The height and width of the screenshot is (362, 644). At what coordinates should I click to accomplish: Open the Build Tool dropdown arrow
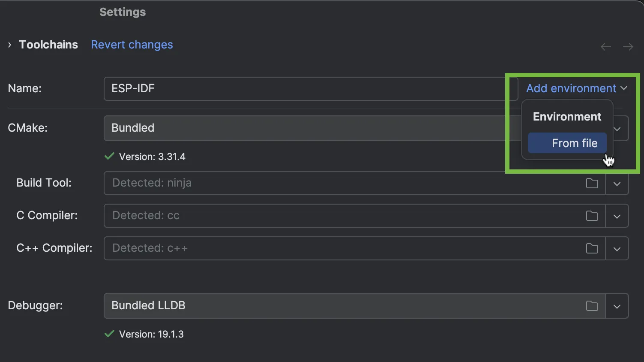[617, 184]
